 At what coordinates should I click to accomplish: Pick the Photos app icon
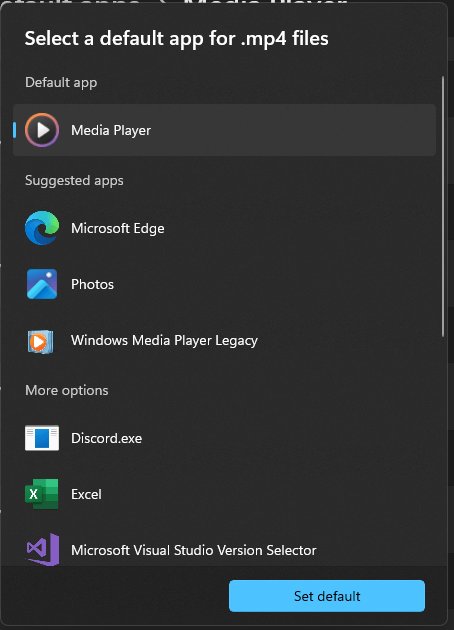click(x=42, y=284)
